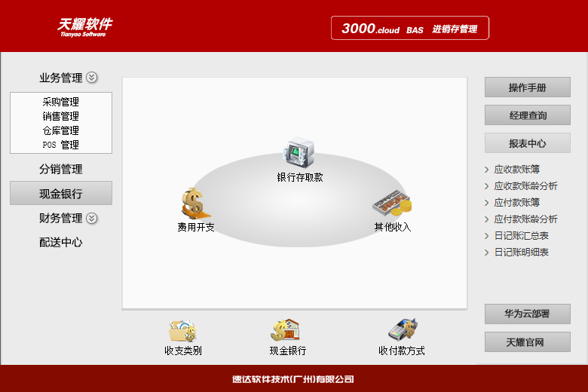Viewport: 588px width, 392px height.
Task: Open the 应收款账龄分析 report link
Action: point(525,186)
